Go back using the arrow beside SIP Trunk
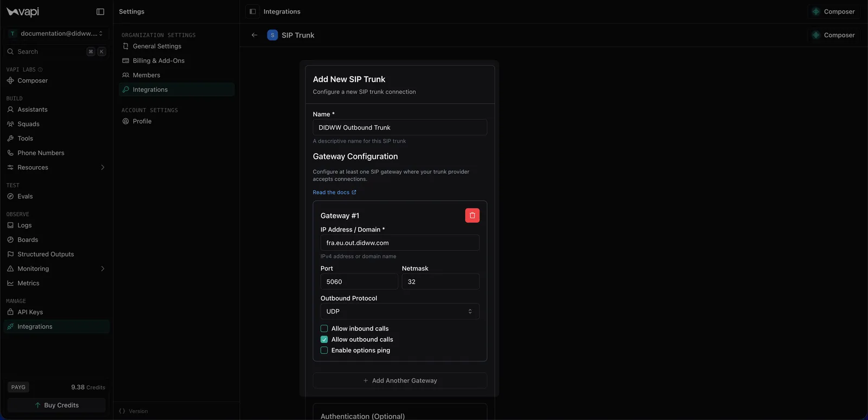 tap(254, 35)
